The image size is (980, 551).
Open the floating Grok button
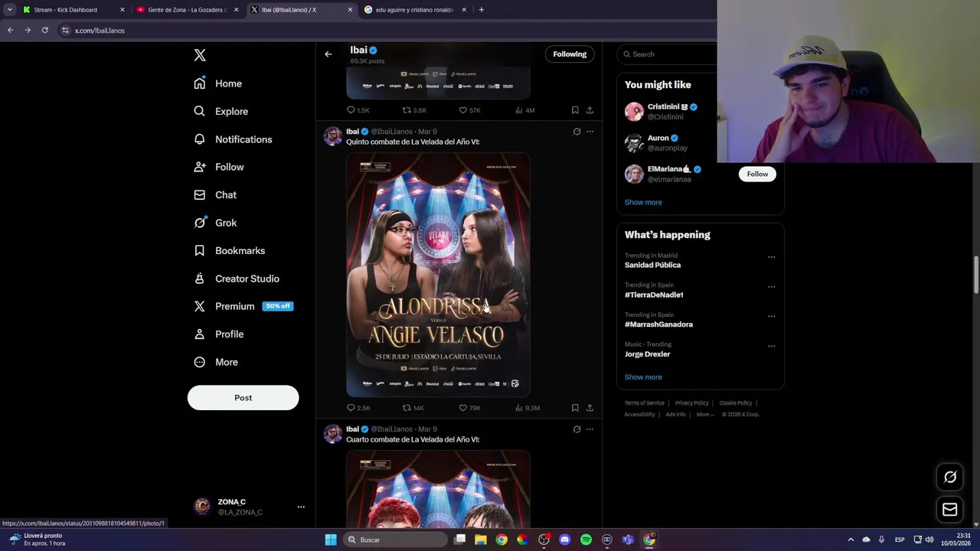pyautogui.click(x=949, y=477)
